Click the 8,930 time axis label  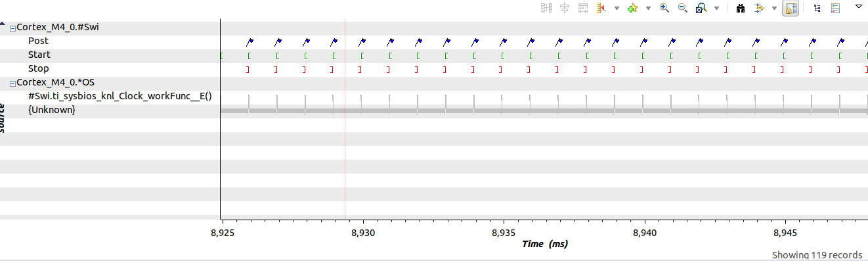tap(362, 233)
